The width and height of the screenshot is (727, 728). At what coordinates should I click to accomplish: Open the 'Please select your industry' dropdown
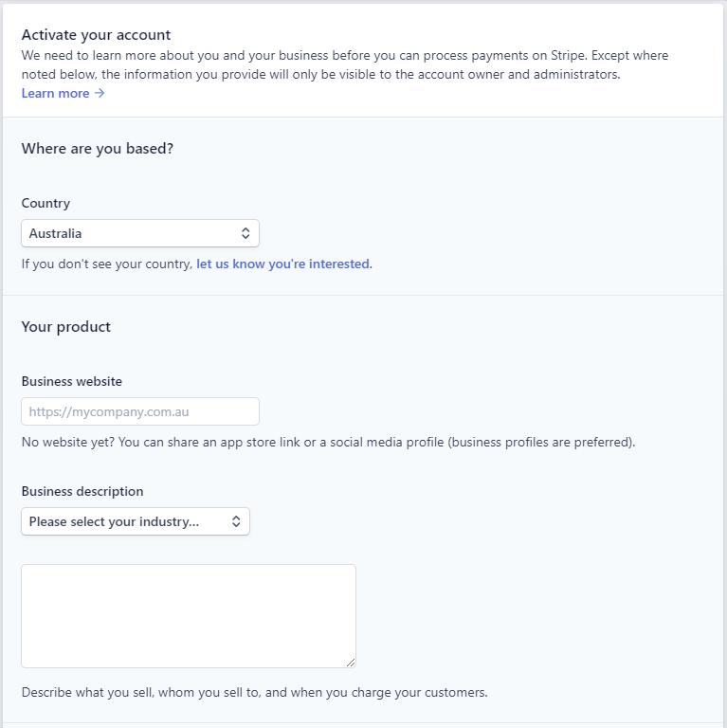136,521
